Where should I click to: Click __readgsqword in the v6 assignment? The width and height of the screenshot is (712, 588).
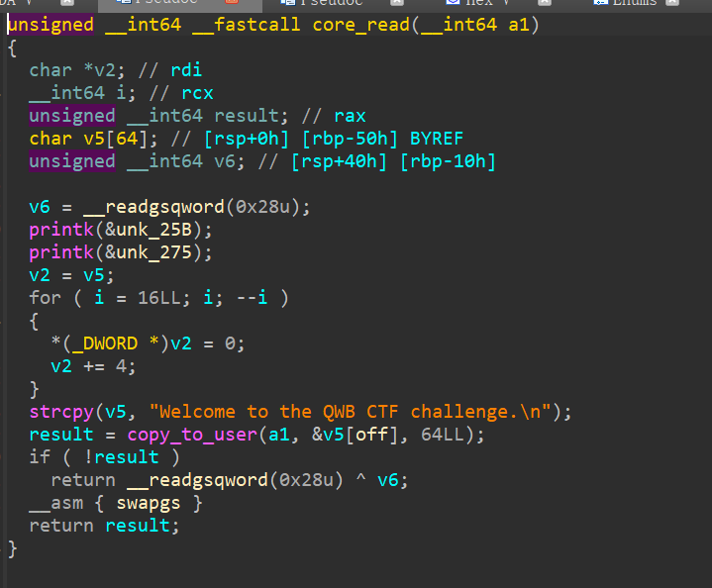pyautogui.click(x=153, y=207)
